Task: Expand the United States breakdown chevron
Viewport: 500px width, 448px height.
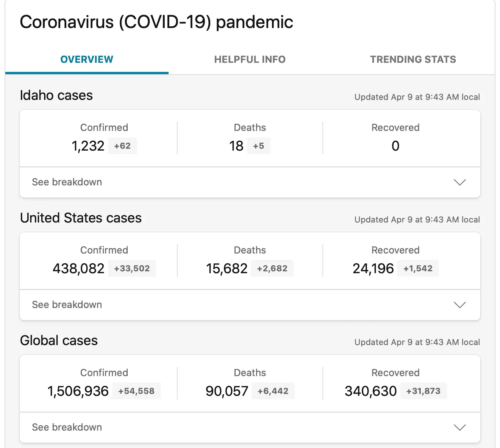Action: 459,305
